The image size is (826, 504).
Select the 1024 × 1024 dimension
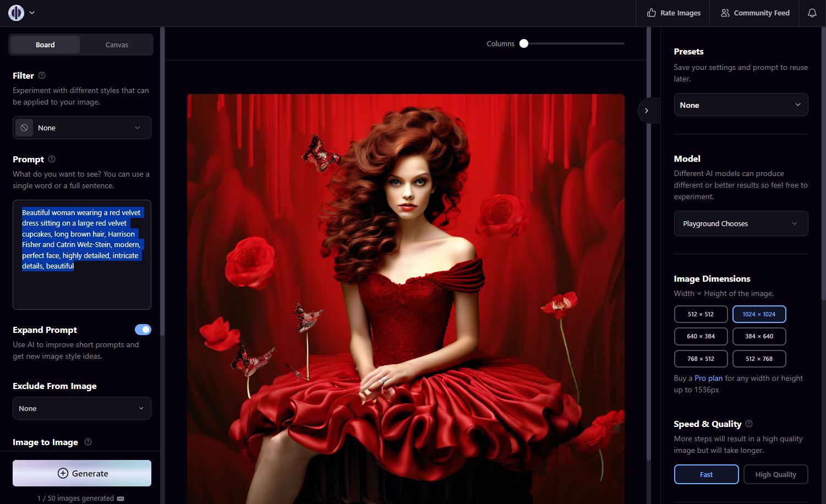[x=759, y=314]
